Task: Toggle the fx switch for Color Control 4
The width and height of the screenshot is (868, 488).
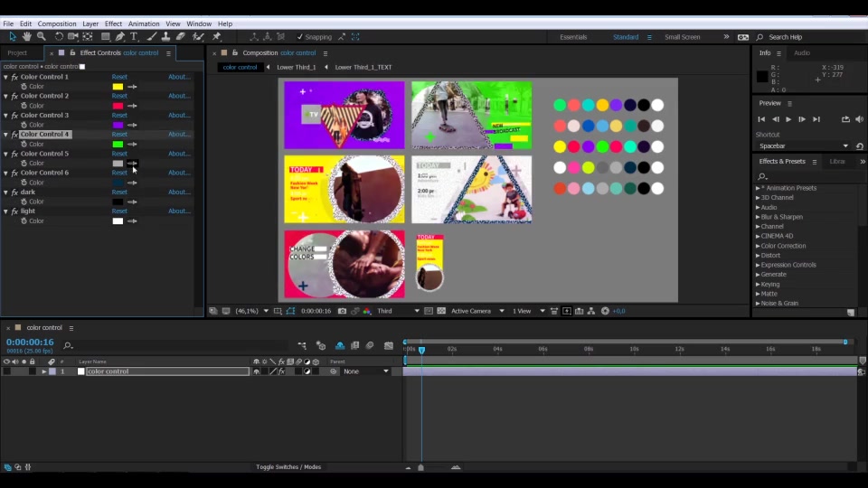Action: pos(15,135)
